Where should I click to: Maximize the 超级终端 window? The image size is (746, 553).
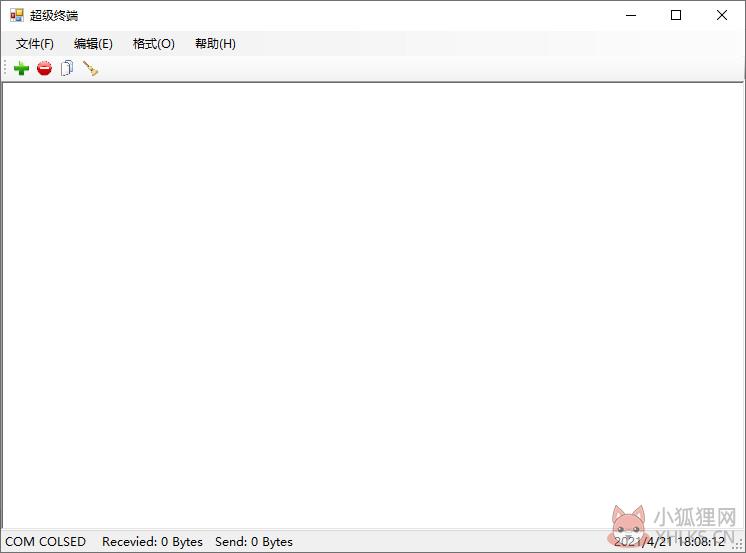(x=676, y=15)
